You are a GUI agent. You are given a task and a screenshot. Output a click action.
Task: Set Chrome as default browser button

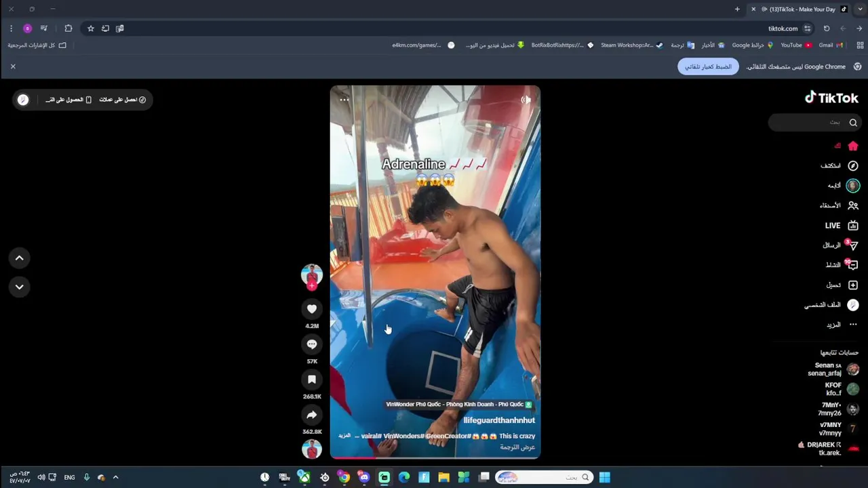pyautogui.click(x=708, y=66)
